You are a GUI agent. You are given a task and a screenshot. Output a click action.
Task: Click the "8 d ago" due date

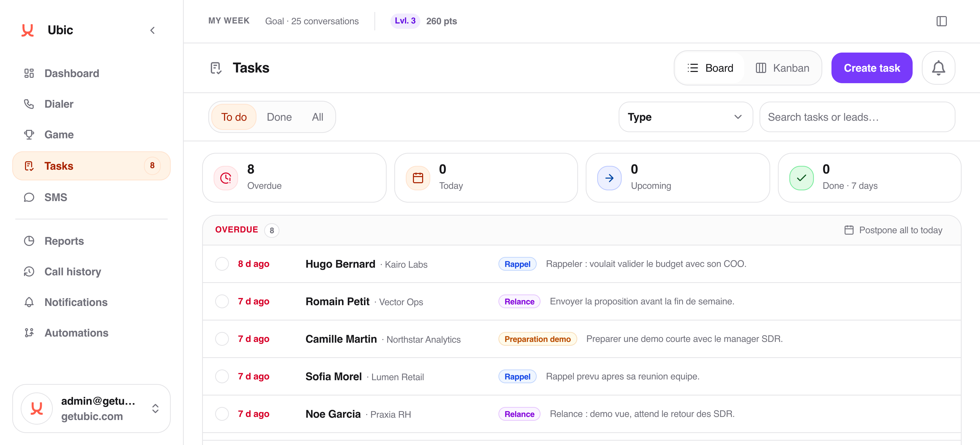[x=253, y=264]
